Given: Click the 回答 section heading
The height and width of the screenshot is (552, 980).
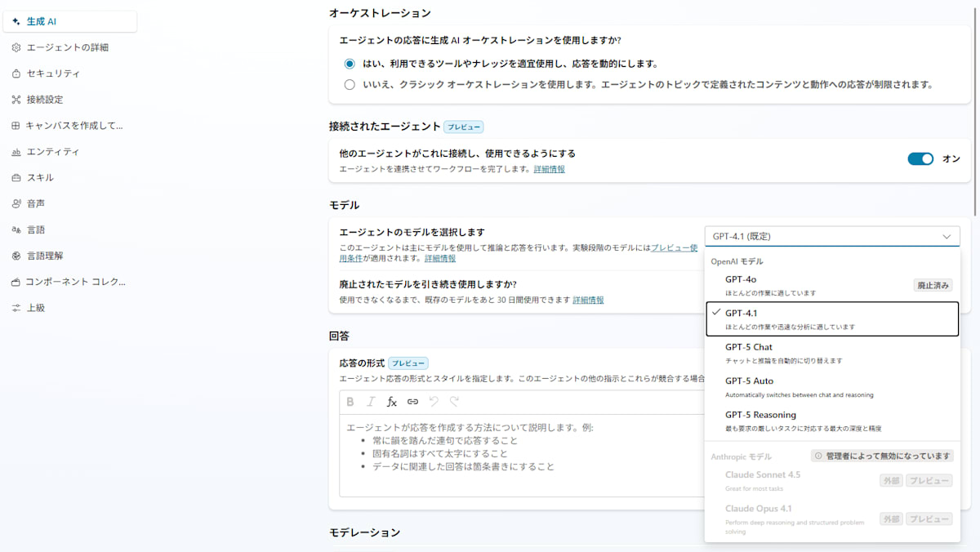Looking at the screenshot, I should 339,336.
